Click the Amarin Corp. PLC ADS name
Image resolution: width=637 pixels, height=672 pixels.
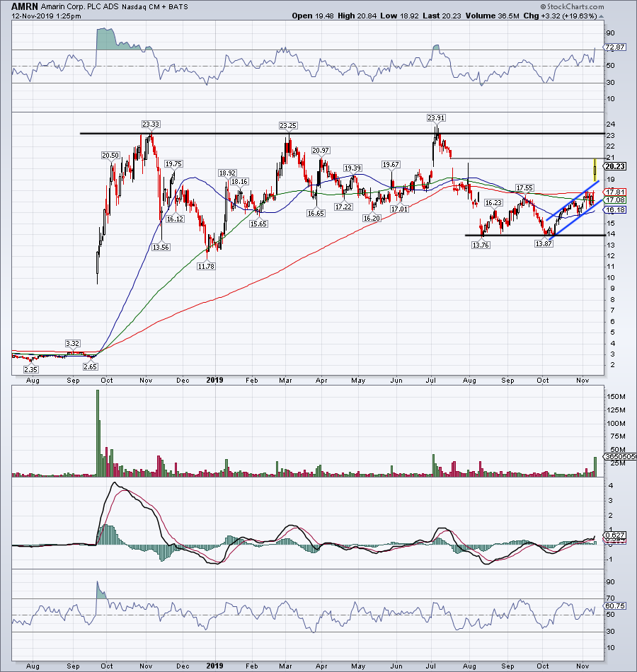tap(80, 7)
